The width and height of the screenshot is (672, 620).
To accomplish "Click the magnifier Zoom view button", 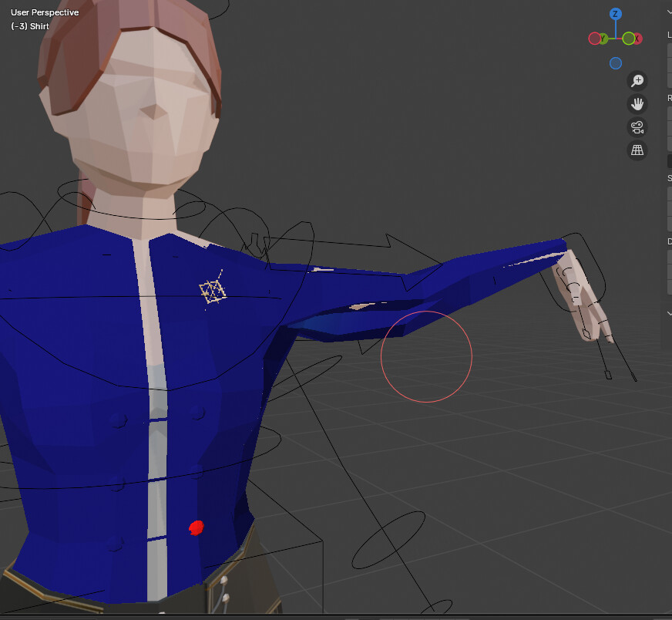I will [637, 81].
